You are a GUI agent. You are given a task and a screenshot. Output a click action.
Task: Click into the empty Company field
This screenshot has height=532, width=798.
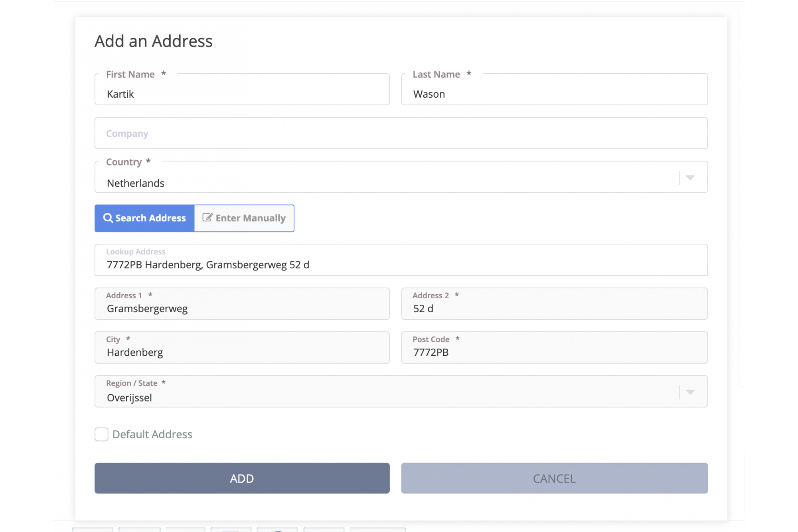tap(401, 133)
